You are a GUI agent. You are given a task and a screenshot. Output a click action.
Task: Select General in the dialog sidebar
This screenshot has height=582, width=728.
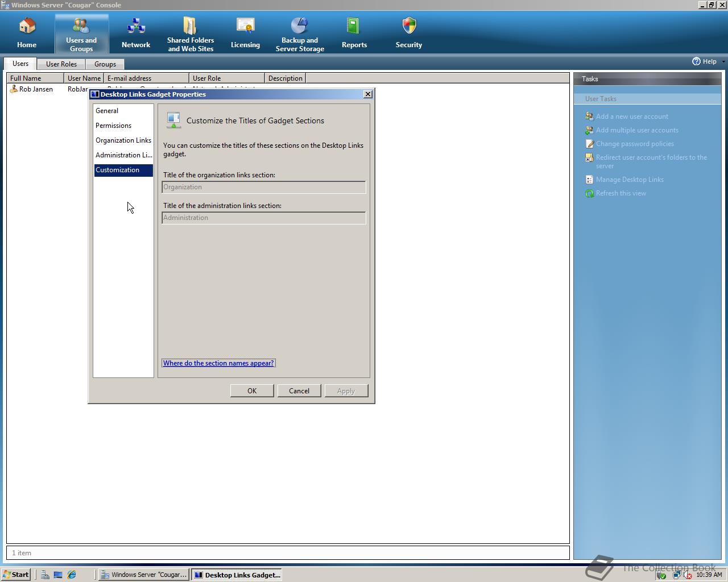pyautogui.click(x=123, y=111)
